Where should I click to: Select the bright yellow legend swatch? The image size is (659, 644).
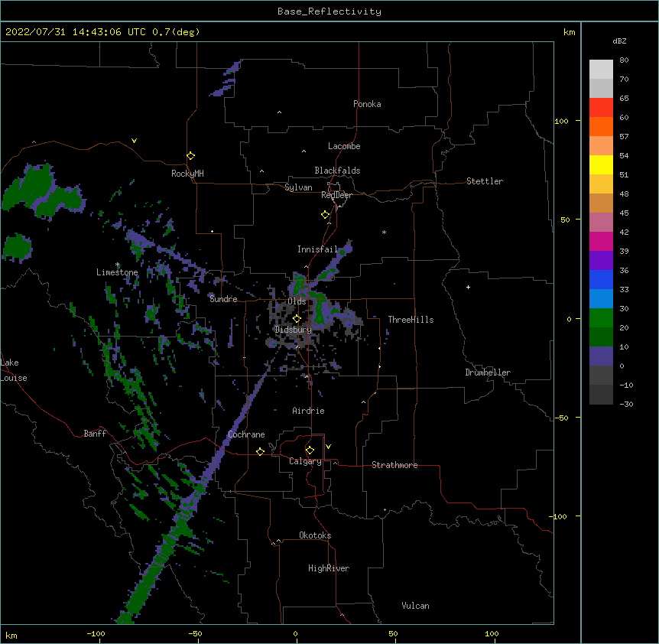tap(601, 164)
